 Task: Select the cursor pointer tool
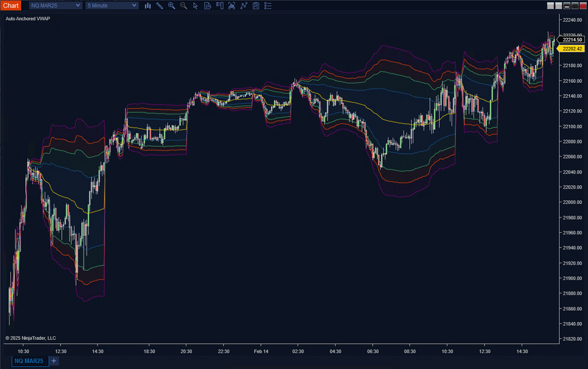point(195,5)
